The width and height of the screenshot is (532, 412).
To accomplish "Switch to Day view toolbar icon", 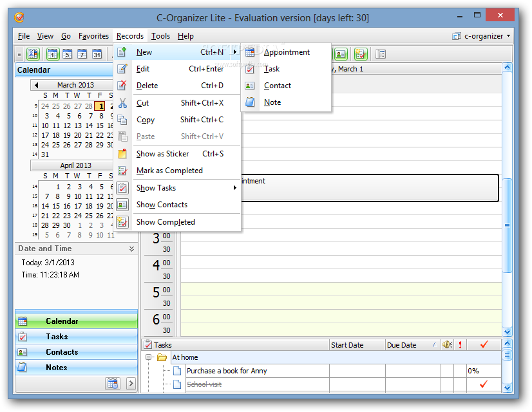I will click(52, 53).
